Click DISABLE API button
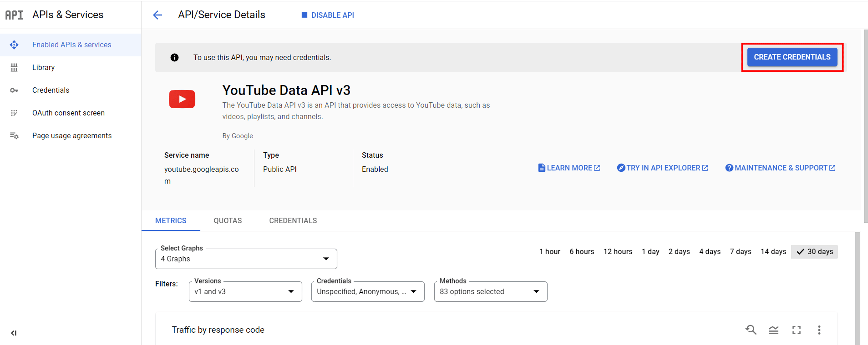 328,15
